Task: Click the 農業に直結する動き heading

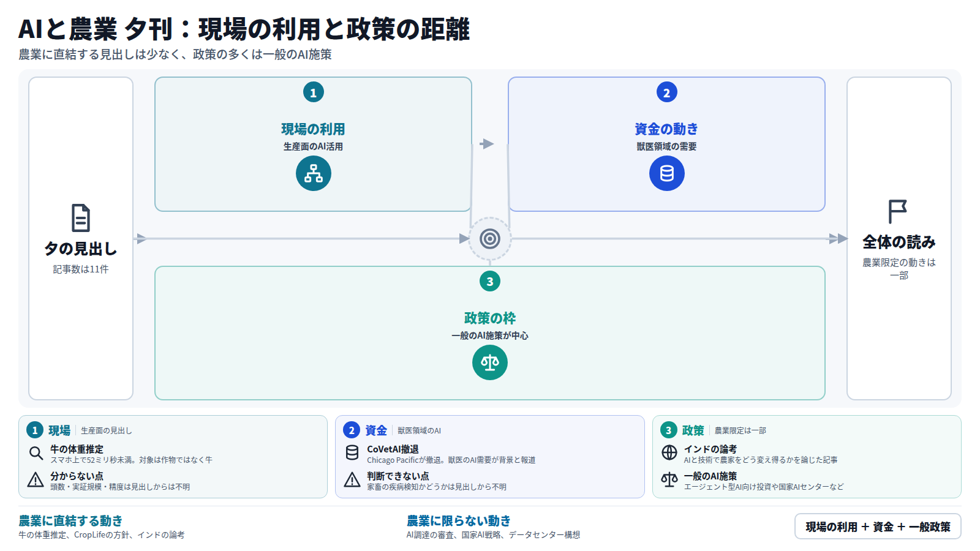Action: [x=70, y=521]
